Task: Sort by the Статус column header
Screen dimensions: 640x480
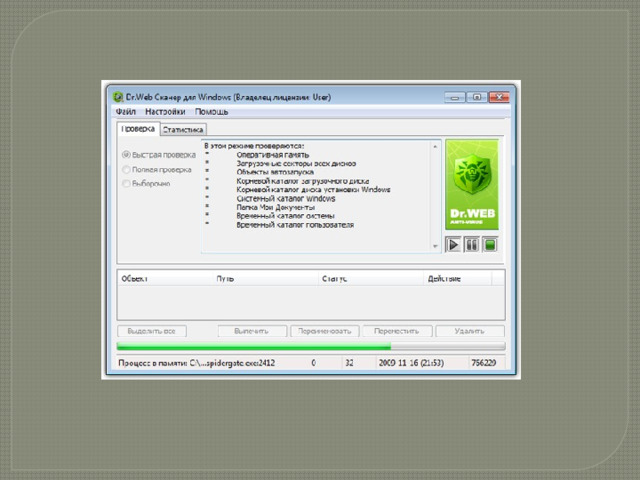Action: pos(371,279)
